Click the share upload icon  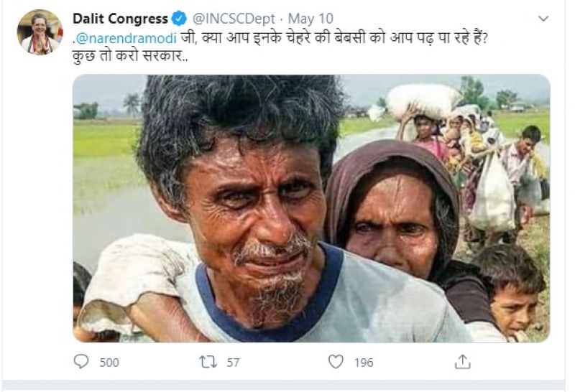[x=462, y=362]
